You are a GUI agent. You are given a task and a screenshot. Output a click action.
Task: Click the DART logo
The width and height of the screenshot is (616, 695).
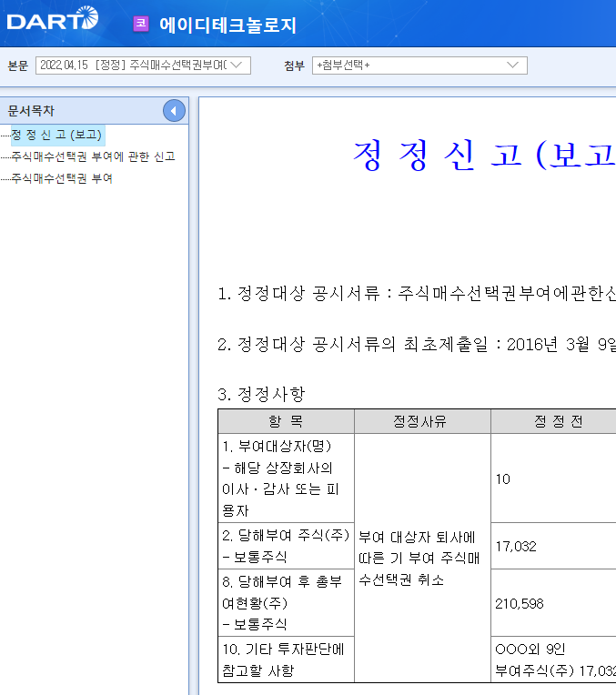53,18
